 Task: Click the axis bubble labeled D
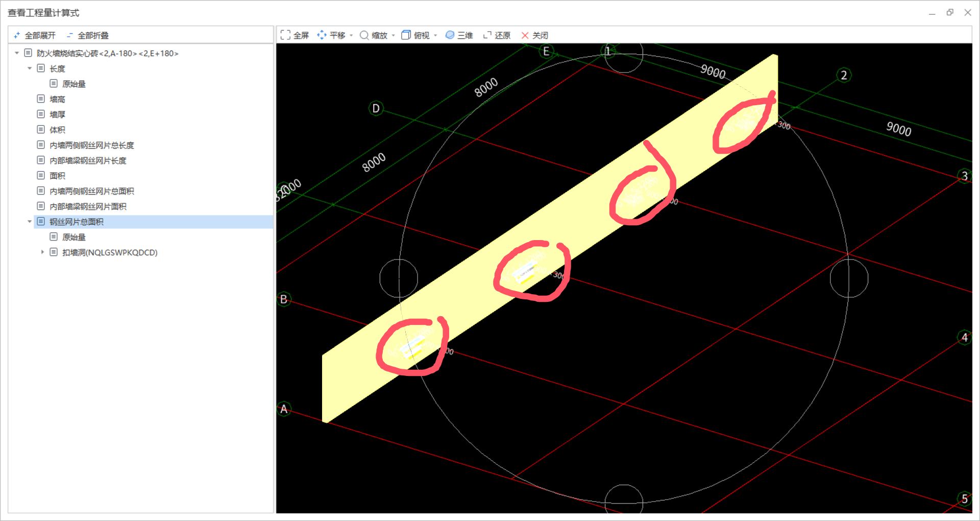coord(376,108)
